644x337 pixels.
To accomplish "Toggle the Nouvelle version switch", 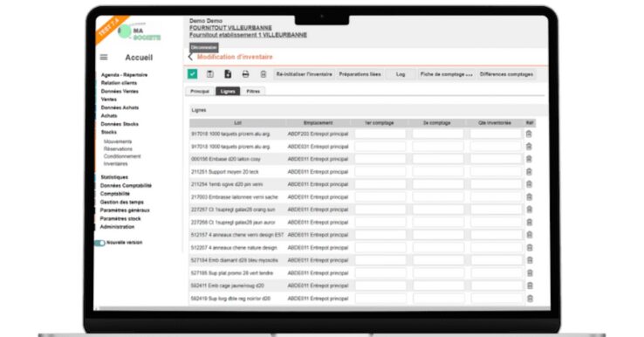I will pyautogui.click(x=99, y=243).
